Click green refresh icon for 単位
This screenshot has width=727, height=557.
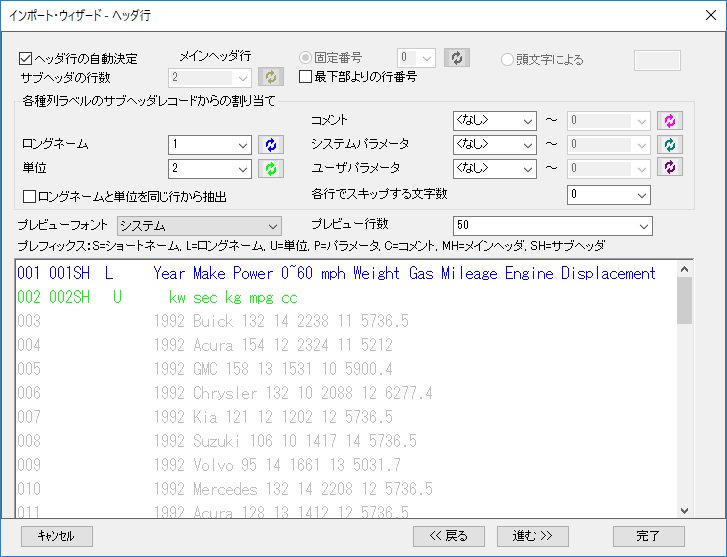click(271, 169)
